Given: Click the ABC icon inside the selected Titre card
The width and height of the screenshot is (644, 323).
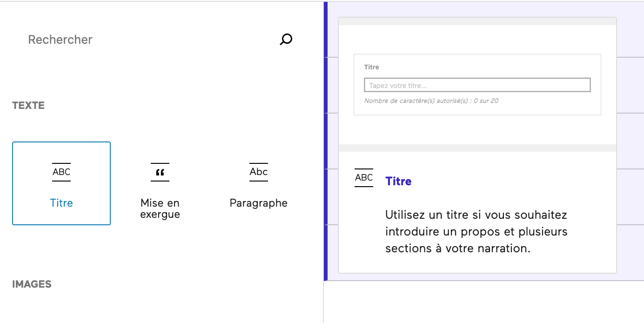Looking at the screenshot, I should (x=61, y=172).
